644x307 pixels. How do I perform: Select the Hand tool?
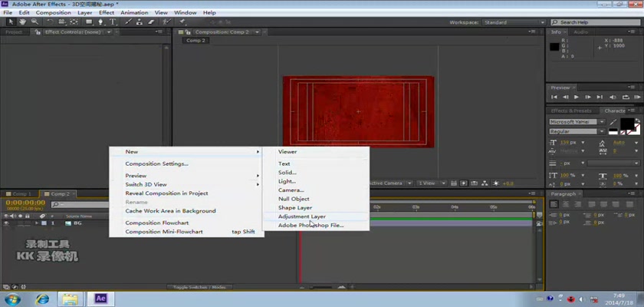point(23,22)
